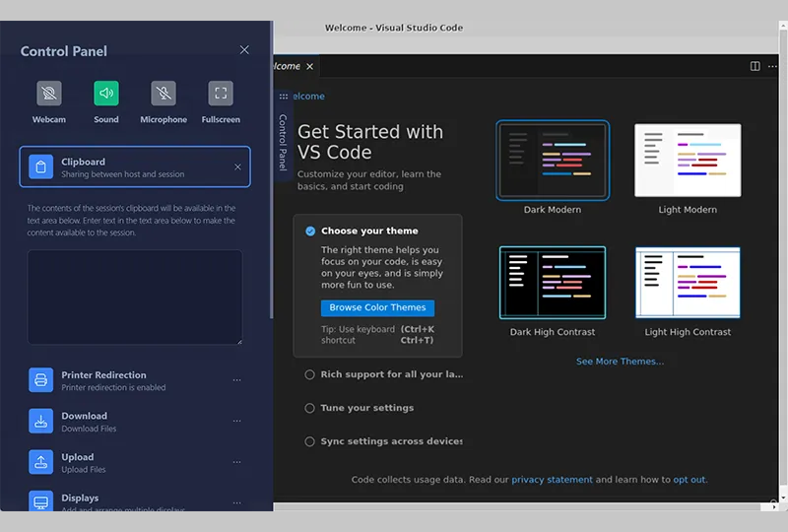Toggle the Webcam icon in Control Panel
Image resolution: width=788 pixels, height=532 pixels.
coord(48,93)
